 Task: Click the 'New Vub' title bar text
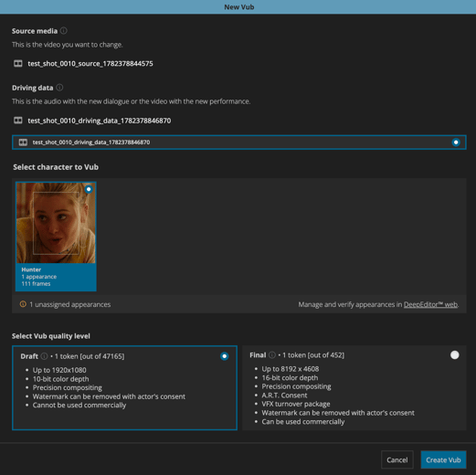[x=239, y=7]
